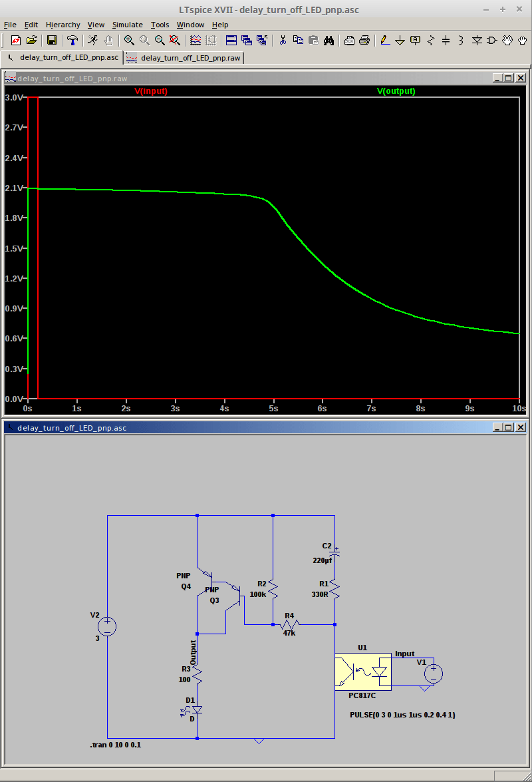Open the Component gate icon
The image size is (532, 782).
click(x=491, y=41)
